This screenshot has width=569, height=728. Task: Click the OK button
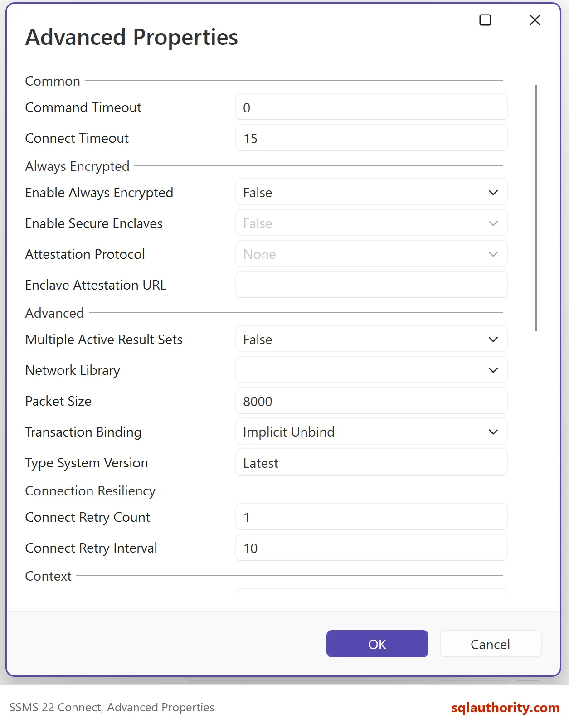(x=377, y=644)
